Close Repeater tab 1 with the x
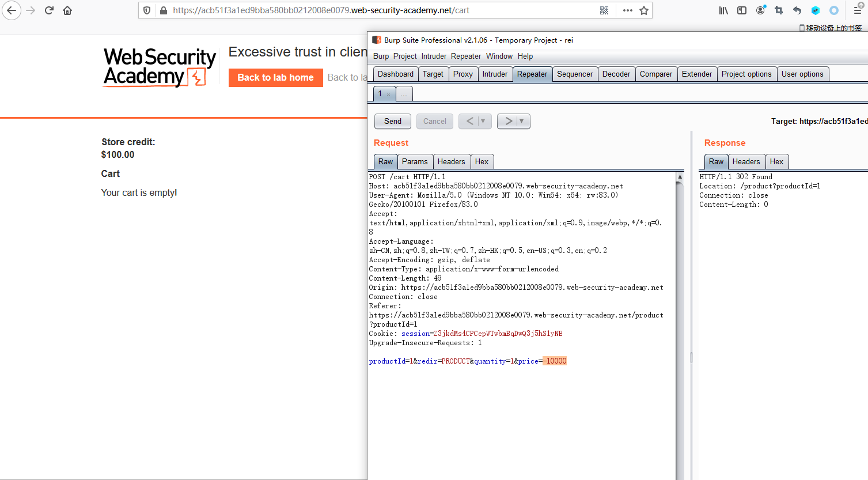 click(x=388, y=94)
